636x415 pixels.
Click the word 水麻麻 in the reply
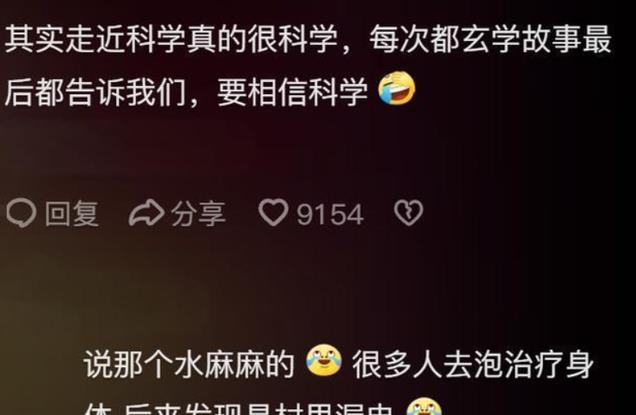(x=219, y=365)
